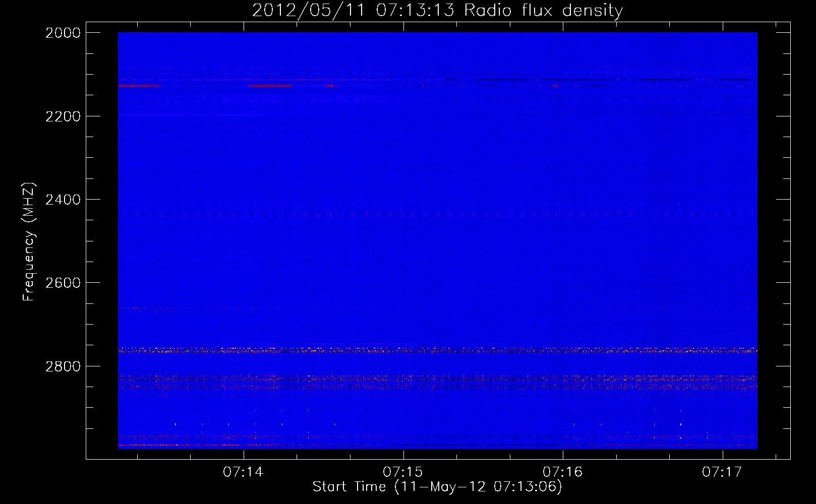Click the plot title '2012/05/11 07:13:13 Radio flux density'
This screenshot has height=504, width=816.
click(437, 11)
